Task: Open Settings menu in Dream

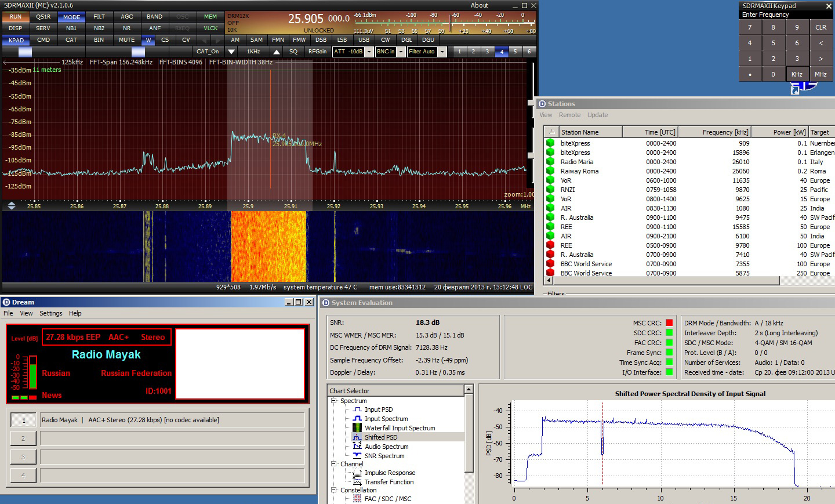Action: [x=51, y=313]
